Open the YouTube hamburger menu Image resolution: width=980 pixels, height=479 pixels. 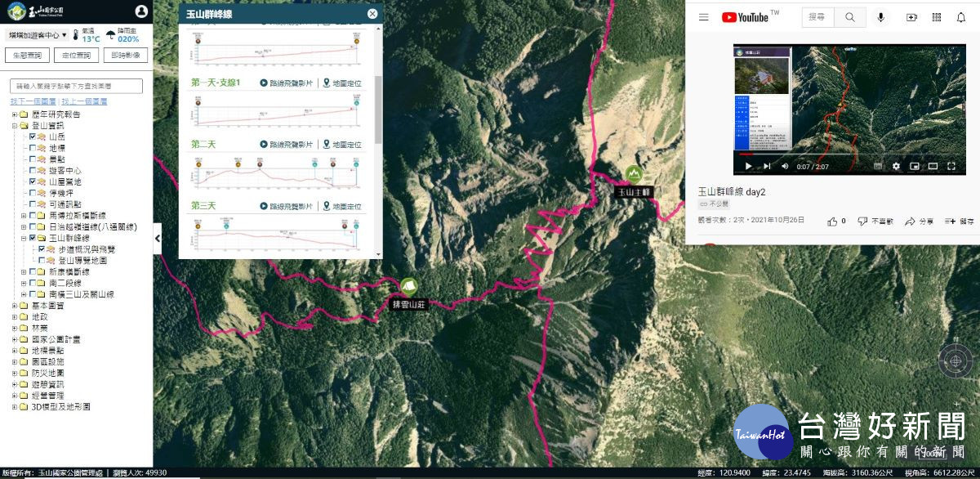coord(703,17)
